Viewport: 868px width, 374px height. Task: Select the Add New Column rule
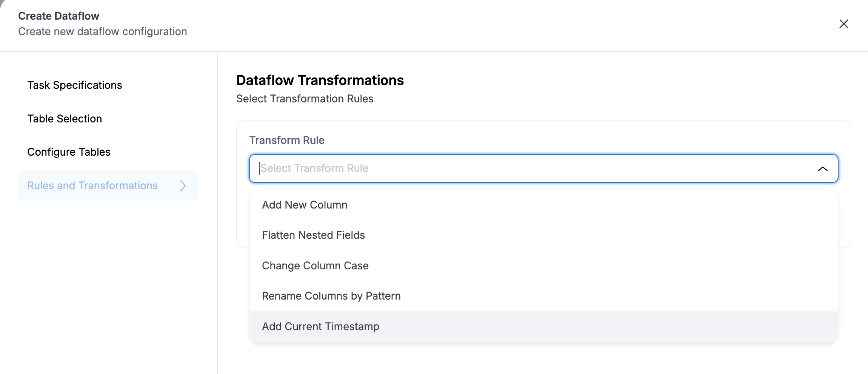tap(305, 204)
